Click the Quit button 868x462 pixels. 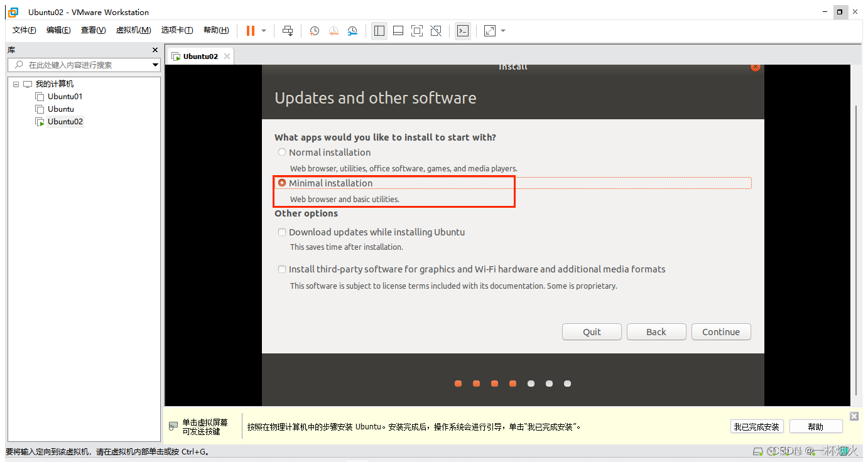(592, 332)
